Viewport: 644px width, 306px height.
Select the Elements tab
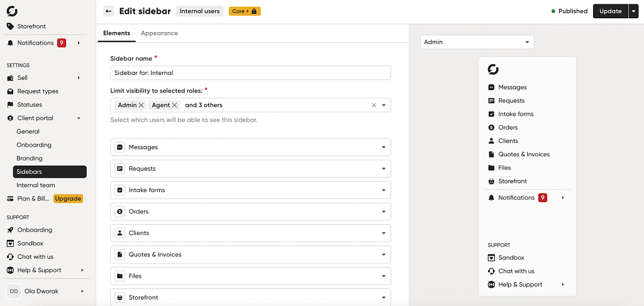tap(116, 33)
